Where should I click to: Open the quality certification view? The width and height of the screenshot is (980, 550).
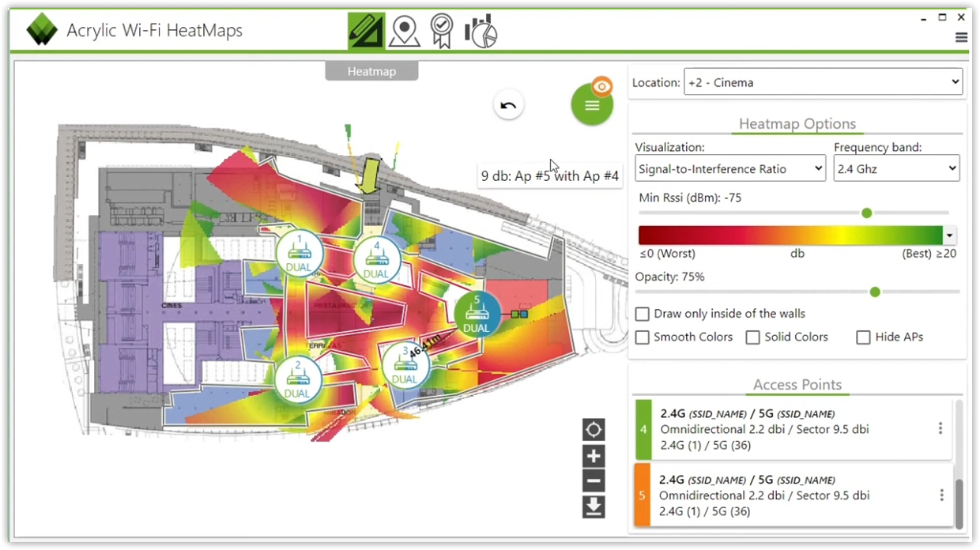point(441,30)
